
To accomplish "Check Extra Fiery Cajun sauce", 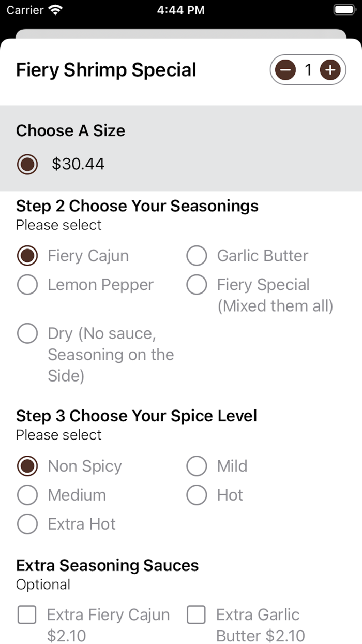I will point(27,615).
